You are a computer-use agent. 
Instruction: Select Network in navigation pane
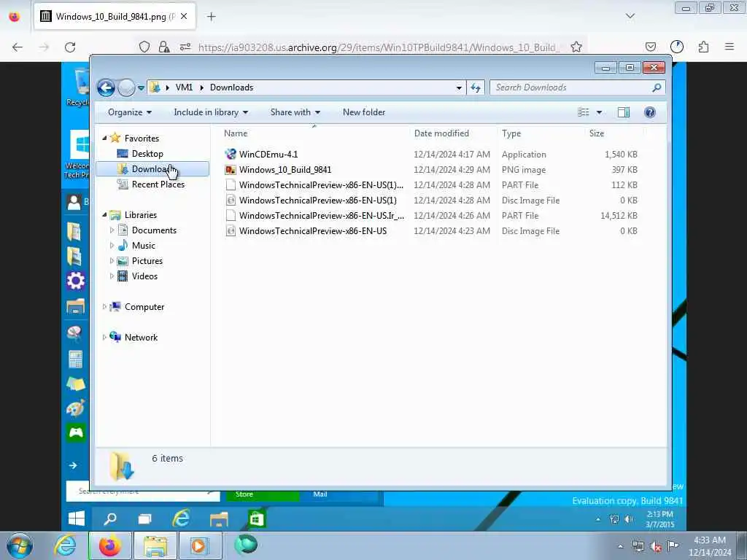coord(141,338)
